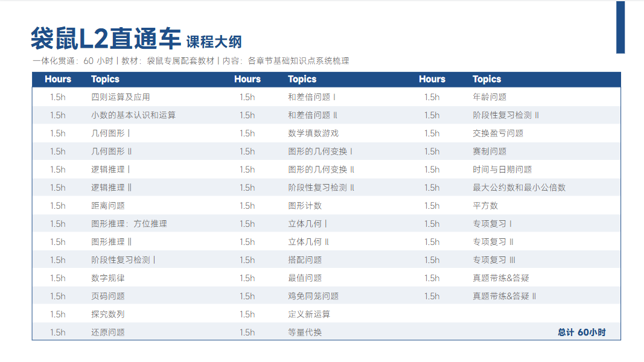Viewport: 644px width, 362px height.
Task: Select the 鸡兔同笼问题 topic
Action: pos(313,296)
